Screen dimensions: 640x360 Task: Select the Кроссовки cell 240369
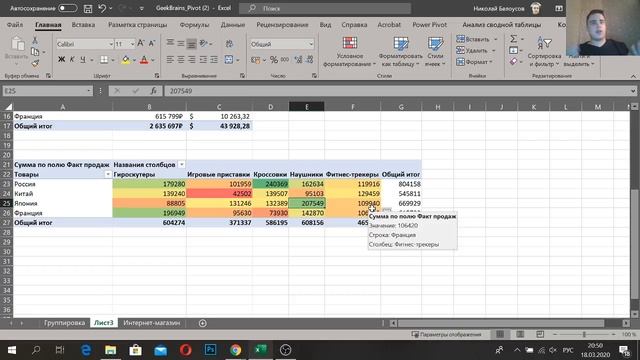[270, 184]
